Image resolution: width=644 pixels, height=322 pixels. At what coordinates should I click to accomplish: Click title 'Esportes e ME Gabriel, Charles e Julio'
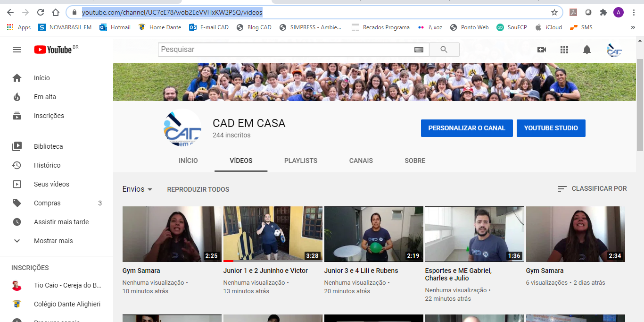[458, 274]
